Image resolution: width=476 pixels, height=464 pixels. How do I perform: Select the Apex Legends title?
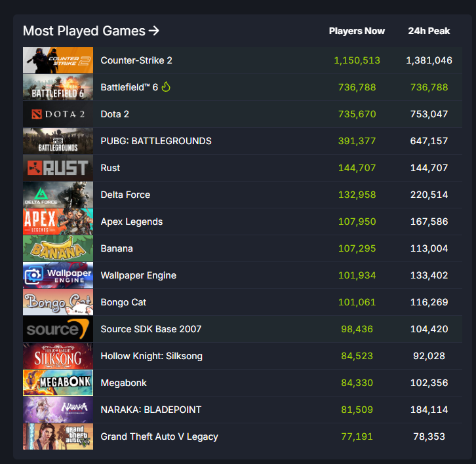132,222
